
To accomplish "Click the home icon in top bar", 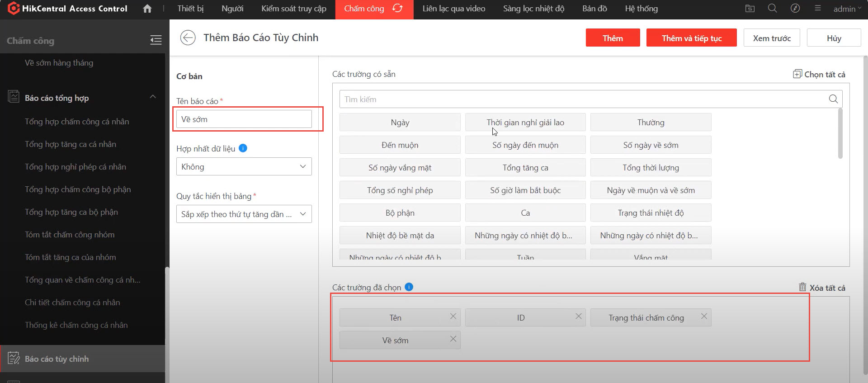I will (x=147, y=9).
